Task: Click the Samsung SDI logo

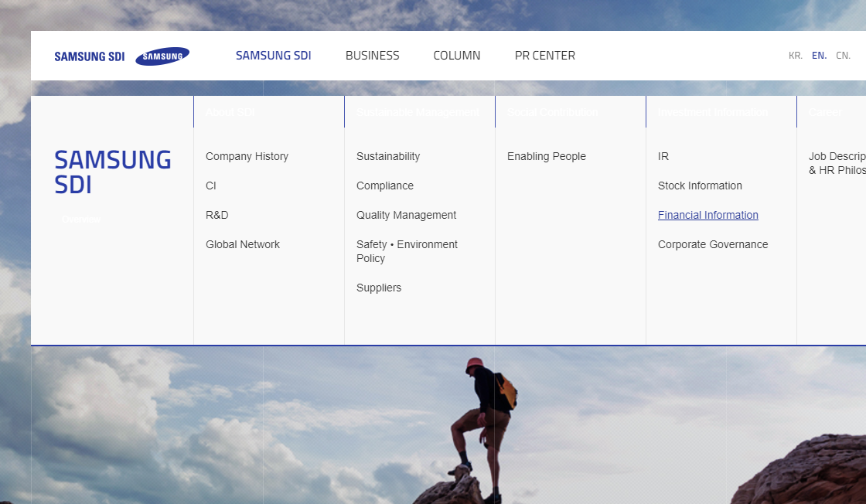Action: click(89, 56)
